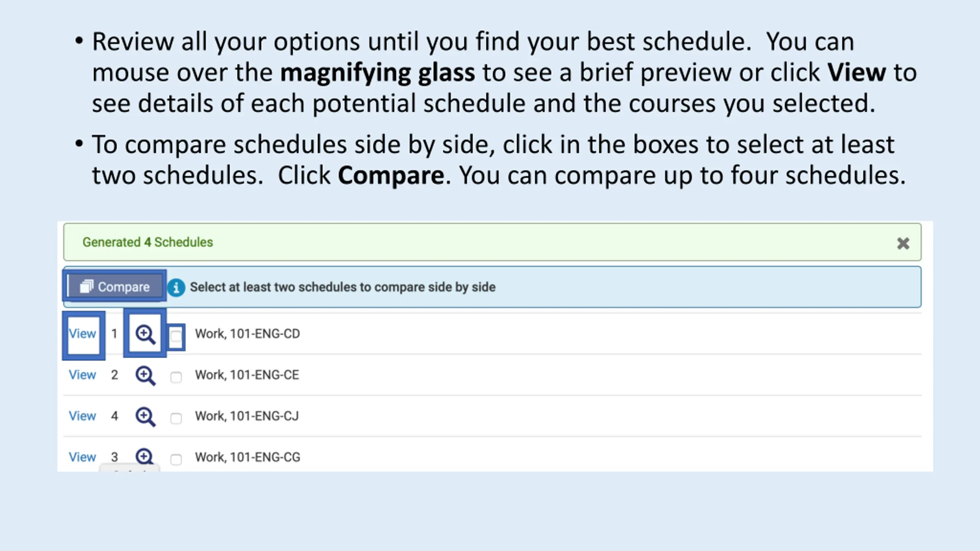Click View link for schedule 2
Viewport: 980px width, 551px height.
(x=82, y=375)
